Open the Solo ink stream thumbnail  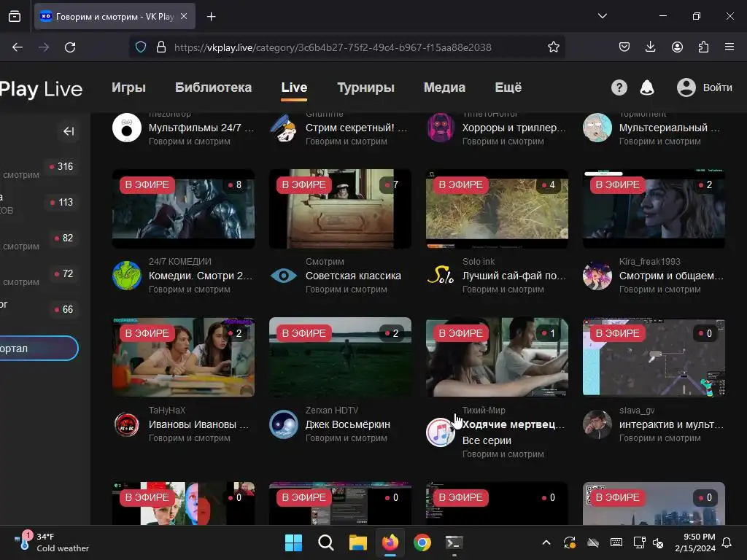pyautogui.click(x=497, y=209)
